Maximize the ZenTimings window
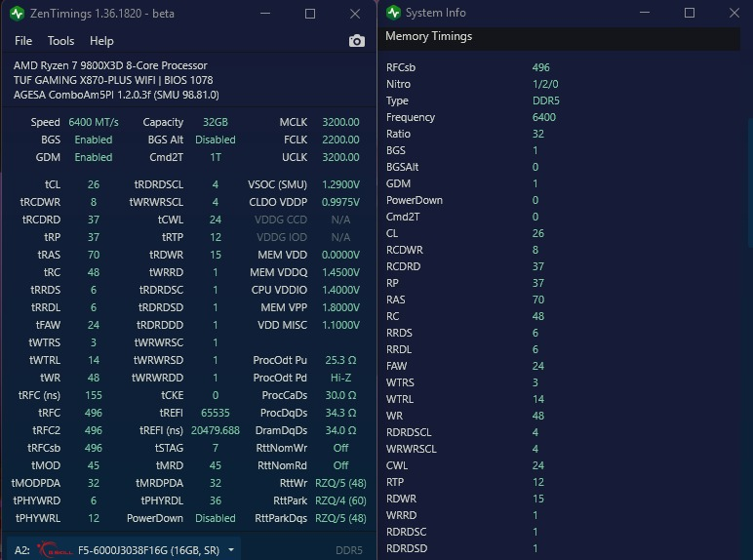This screenshot has width=753, height=560. [x=310, y=14]
